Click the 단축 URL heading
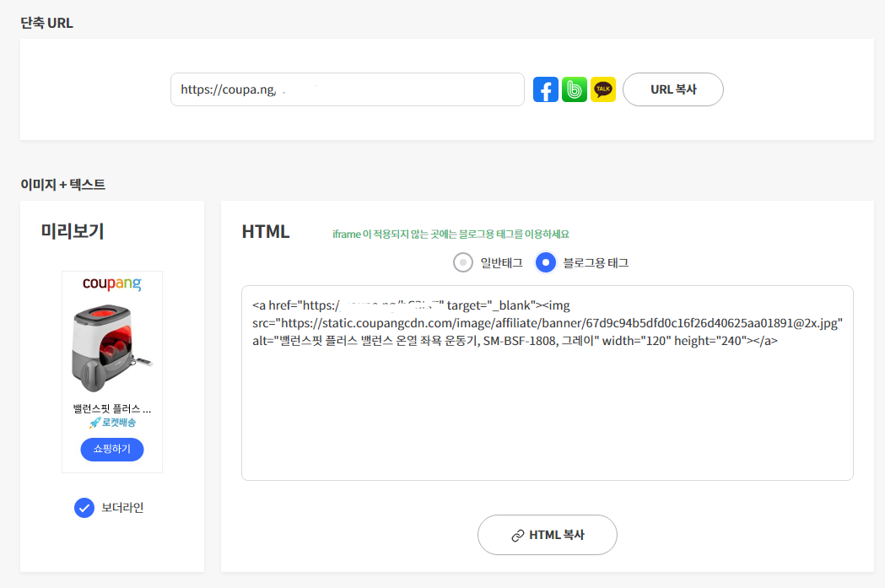 coord(47,23)
